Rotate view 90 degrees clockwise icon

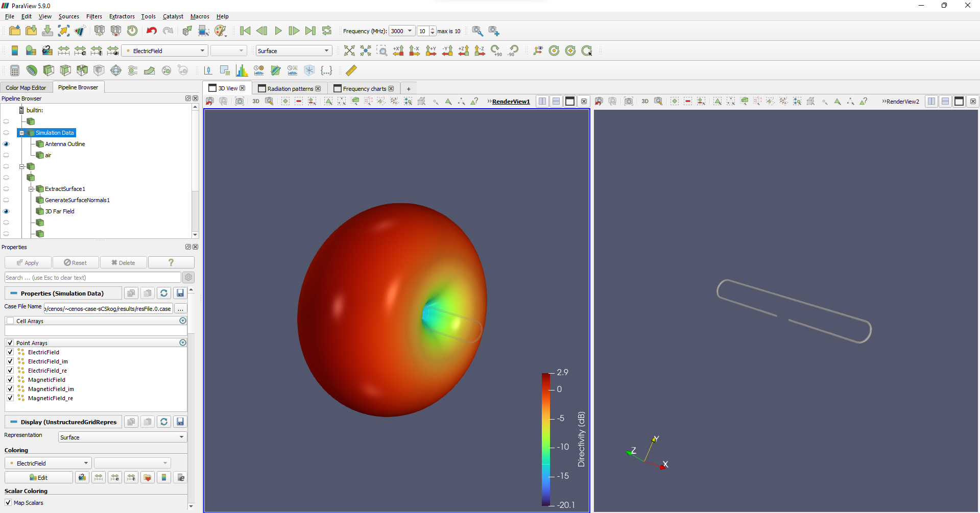pyautogui.click(x=496, y=51)
